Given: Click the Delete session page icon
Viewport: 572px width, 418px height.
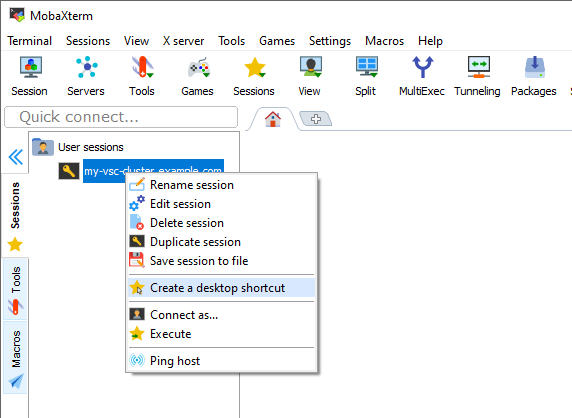Looking at the screenshot, I should 137,222.
